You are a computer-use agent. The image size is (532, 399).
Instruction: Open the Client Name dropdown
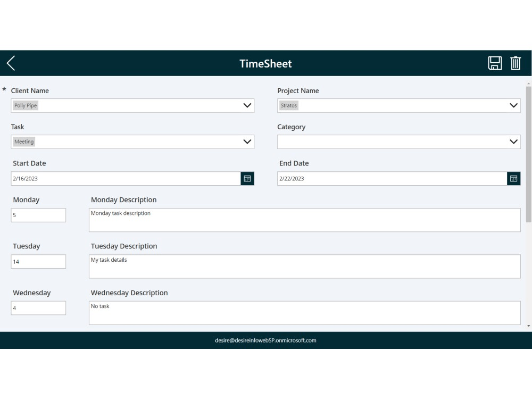(x=247, y=105)
